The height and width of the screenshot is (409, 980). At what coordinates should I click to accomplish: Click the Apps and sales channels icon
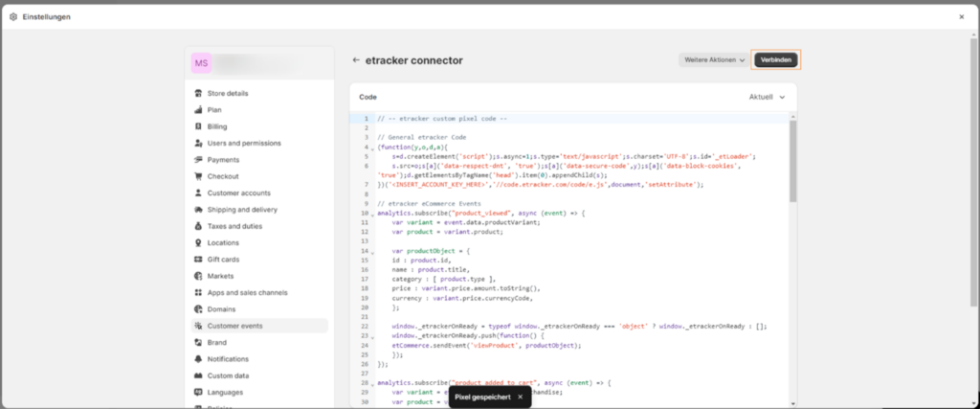198,292
